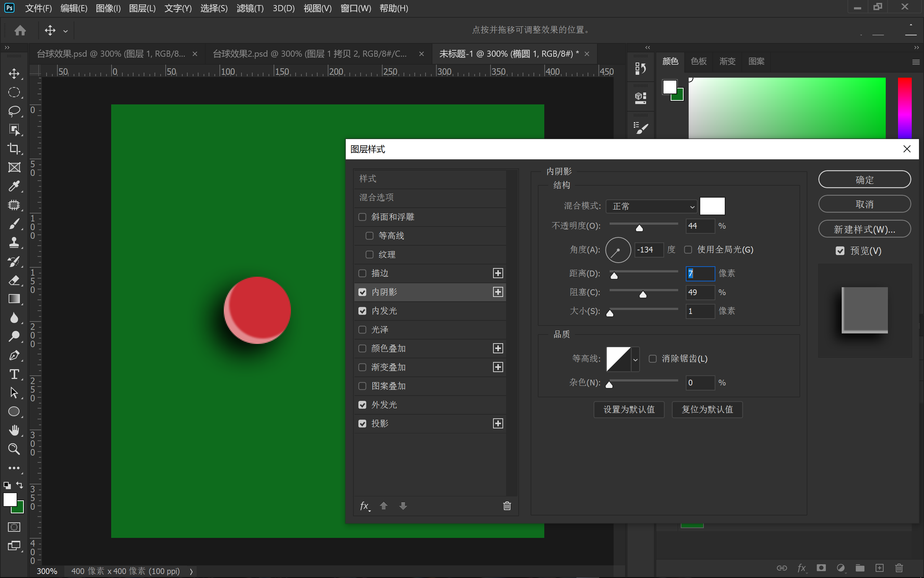Click the white inner shadow color swatch
The image size is (924, 578).
712,206
